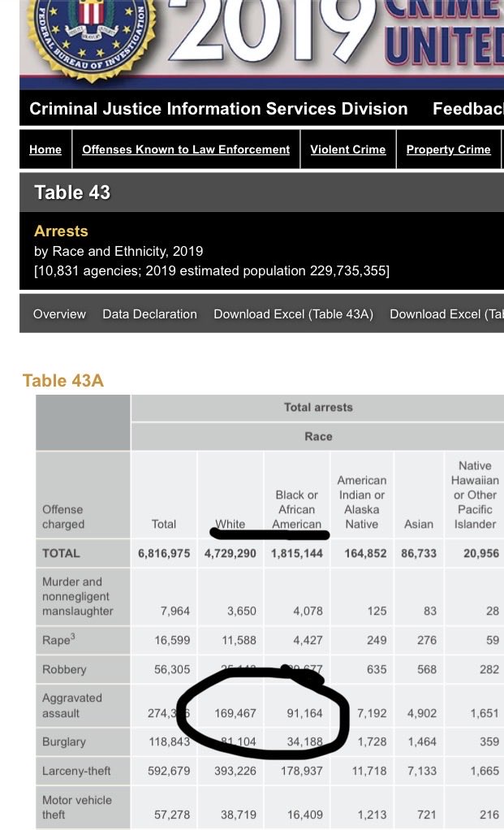
Task: Click Criminal Justice Information Services Division
Action: [x=218, y=109]
